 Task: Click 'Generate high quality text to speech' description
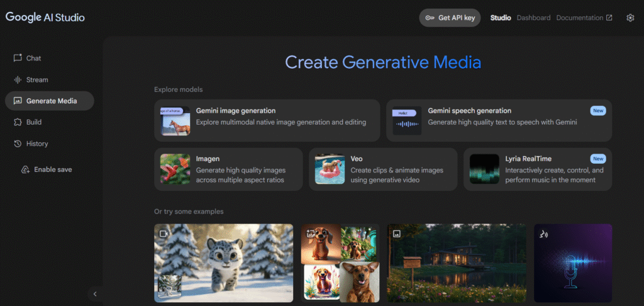click(x=502, y=122)
